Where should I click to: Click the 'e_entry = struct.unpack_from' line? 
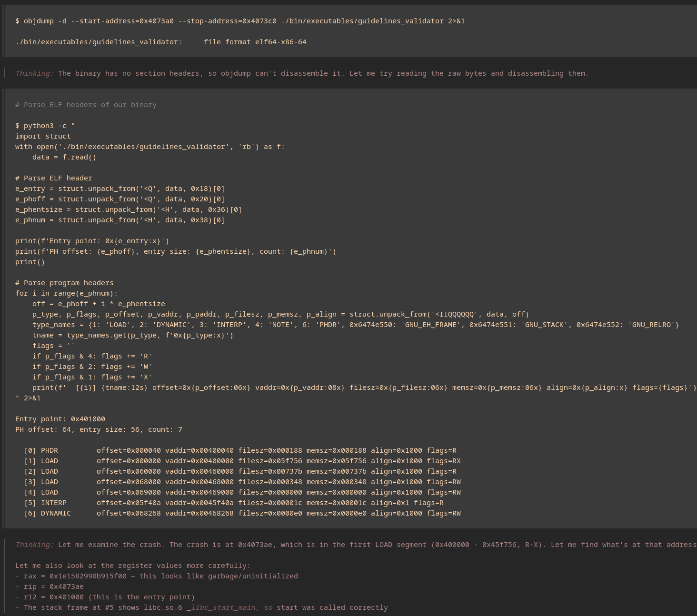[120, 189]
